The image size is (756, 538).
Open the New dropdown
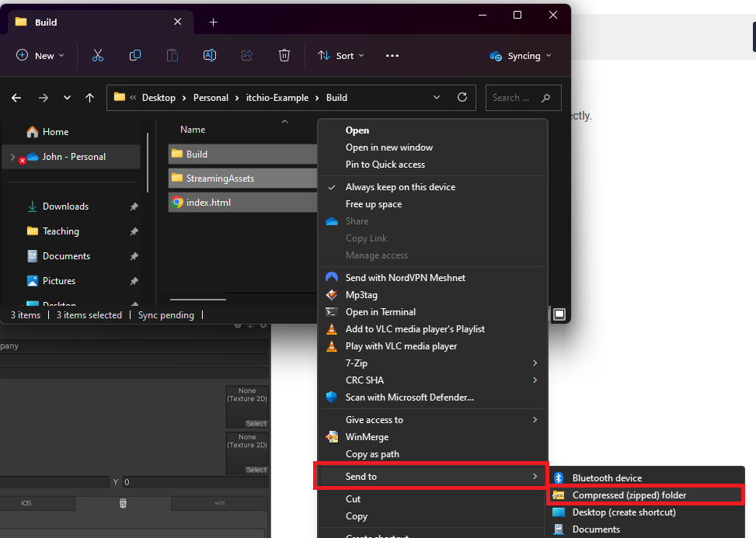coord(40,55)
